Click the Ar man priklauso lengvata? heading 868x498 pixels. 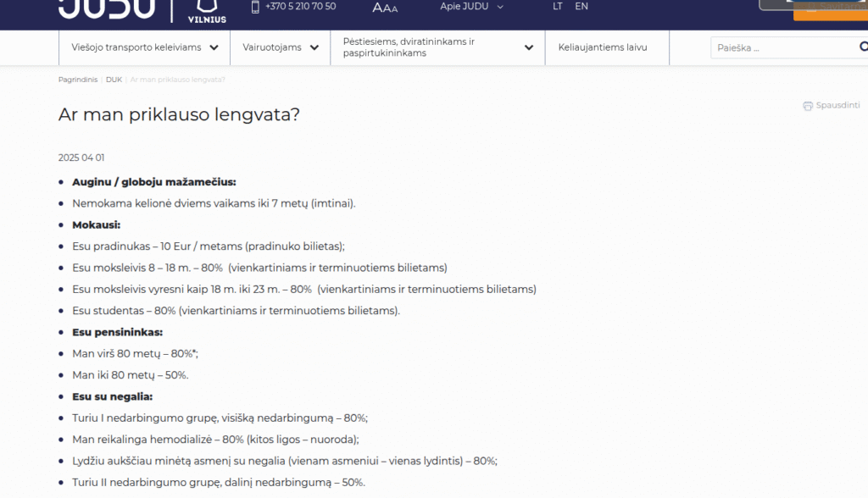coord(179,114)
